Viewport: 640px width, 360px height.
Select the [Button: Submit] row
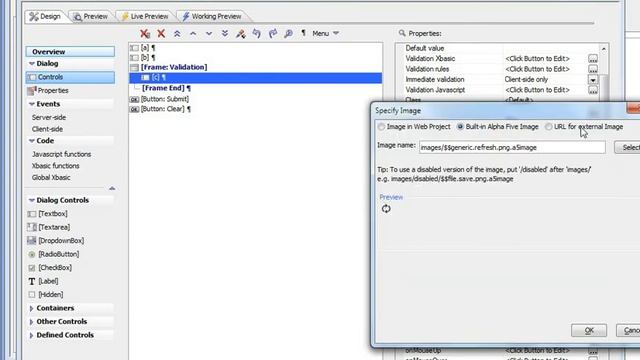(x=256, y=99)
